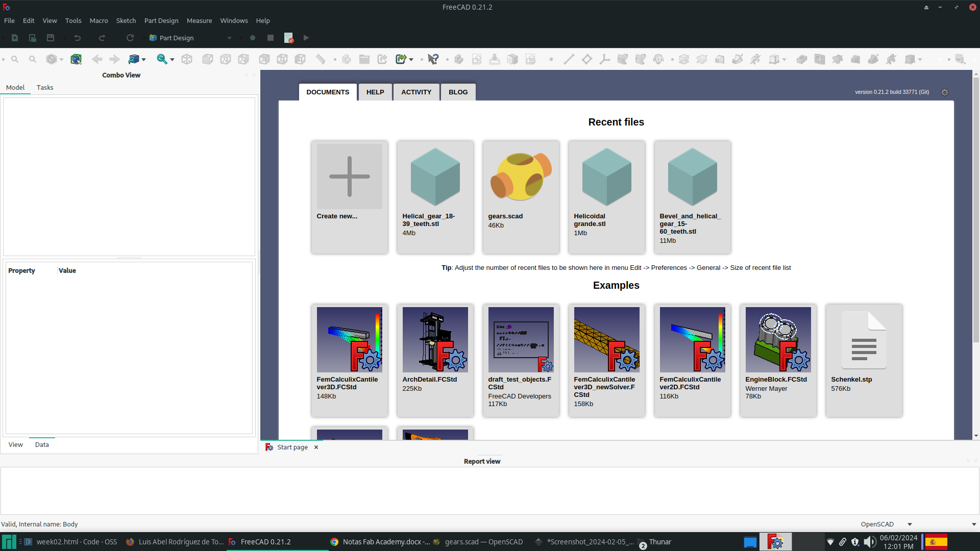Switch to the BLOG tab
This screenshot has height=551, width=980.
(x=458, y=92)
